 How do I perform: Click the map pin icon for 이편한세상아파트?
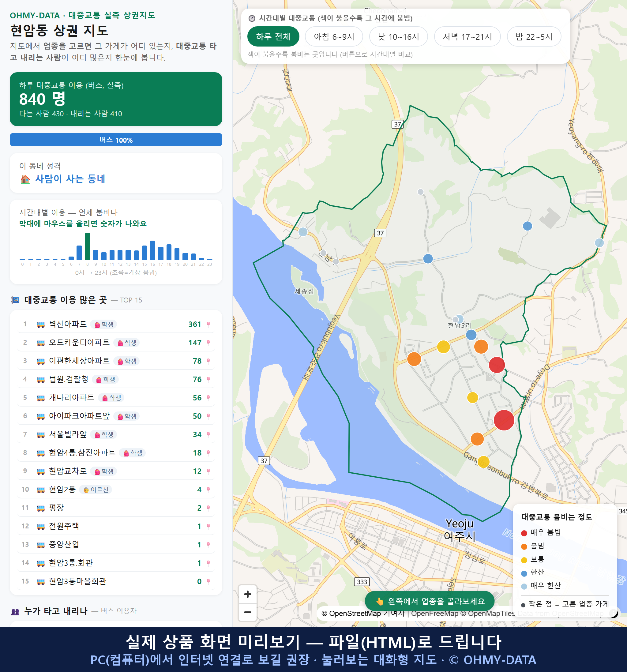pyautogui.click(x=208, y=361)
